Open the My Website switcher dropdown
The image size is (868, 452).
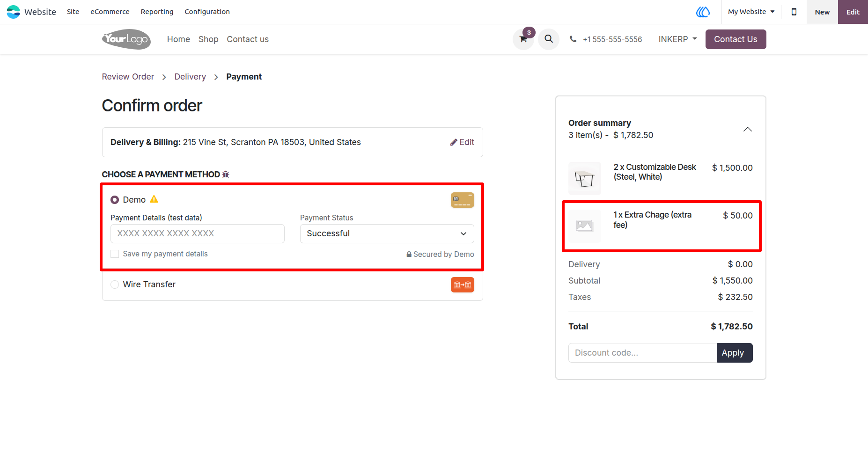pyautogui.click(x=751, y=12)
